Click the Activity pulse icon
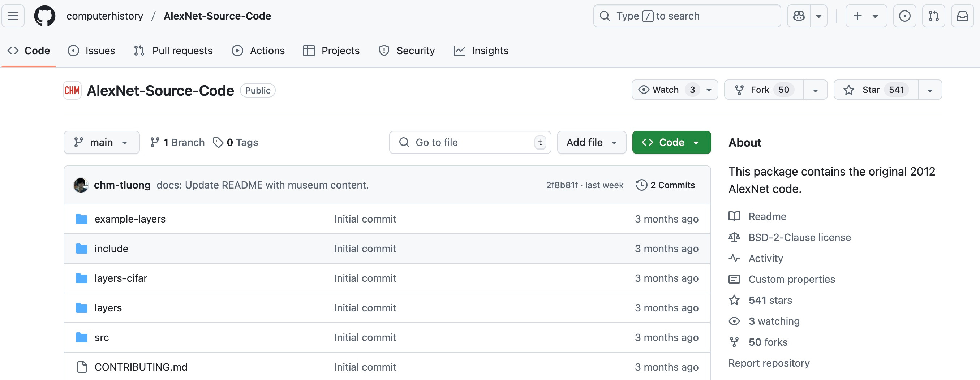Image resolution: width=980 pixels, height=380 pixels. [734, 258]
